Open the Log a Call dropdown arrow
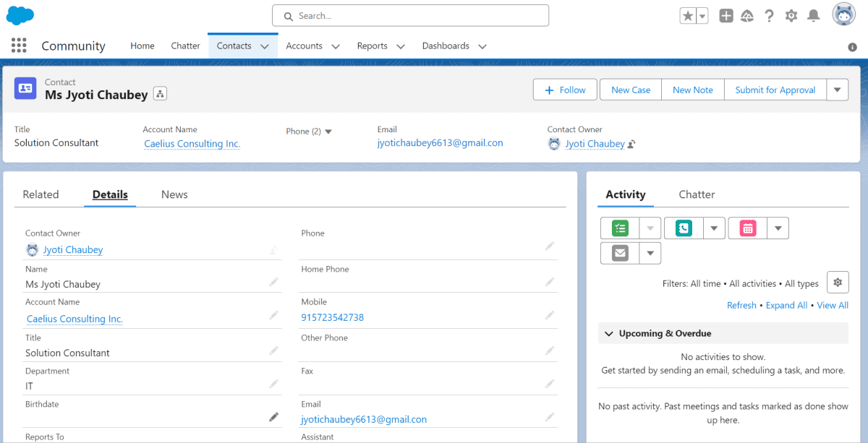Image resolution: width=868 pixels, height=443 pixels. (714, 228)
